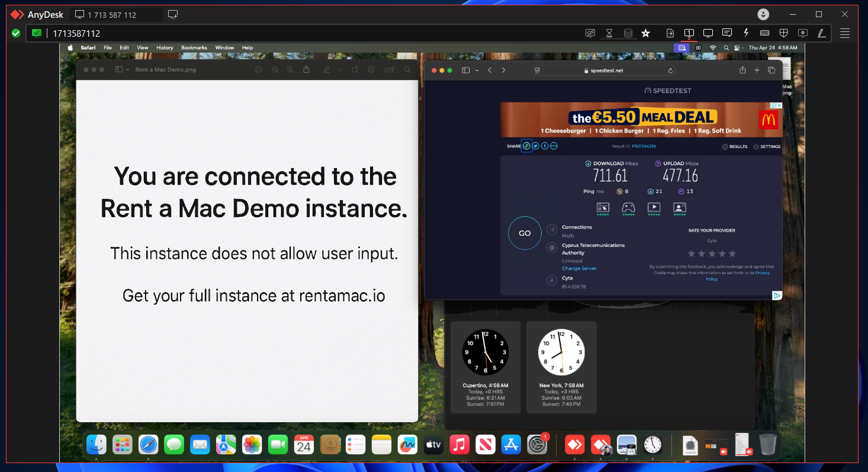The height and width of the screenshot is (472, 868).
Task: Open Launchpad from the Dock
Action: pyautogui.click(x=122, y=444)
